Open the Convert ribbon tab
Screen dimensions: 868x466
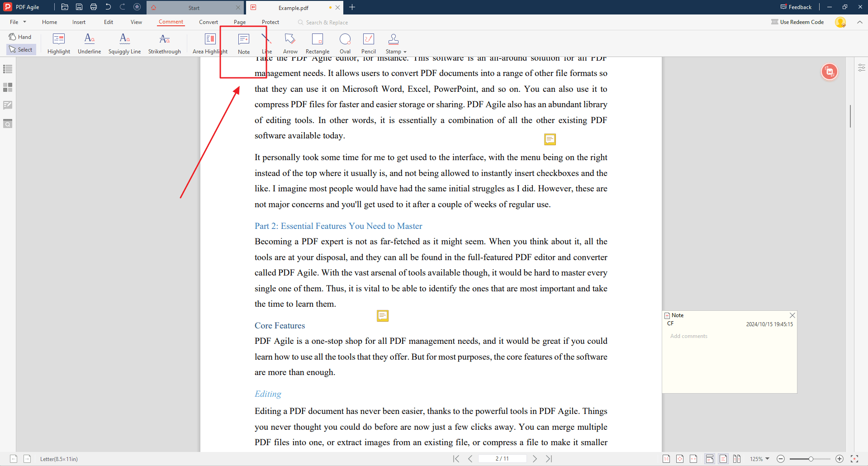[x=209, y=22]
